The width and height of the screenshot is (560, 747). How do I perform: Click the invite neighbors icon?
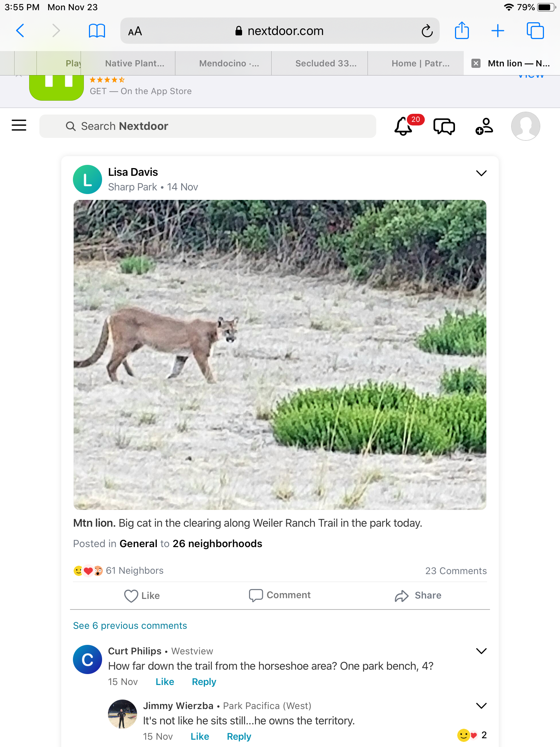(x=484, y=126)
